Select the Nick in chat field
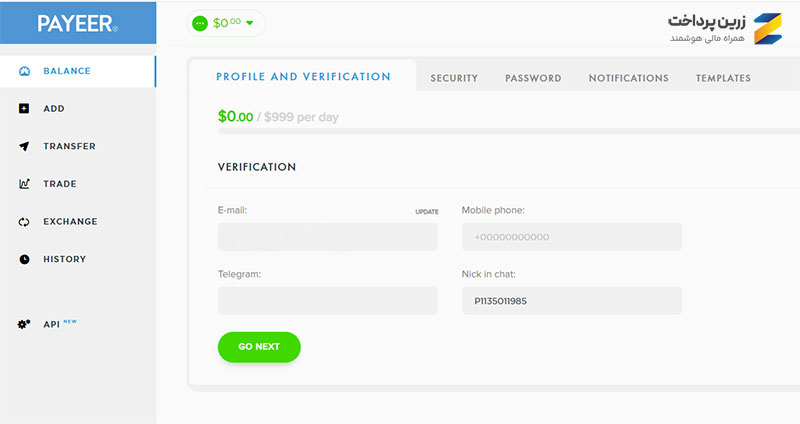The height and width of the screenshot is (424, 800). pos(571,301)
